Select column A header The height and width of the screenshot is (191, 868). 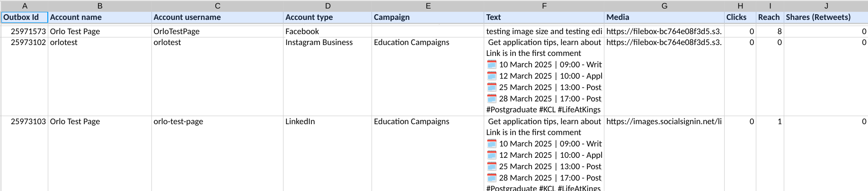tap(25, 6)
